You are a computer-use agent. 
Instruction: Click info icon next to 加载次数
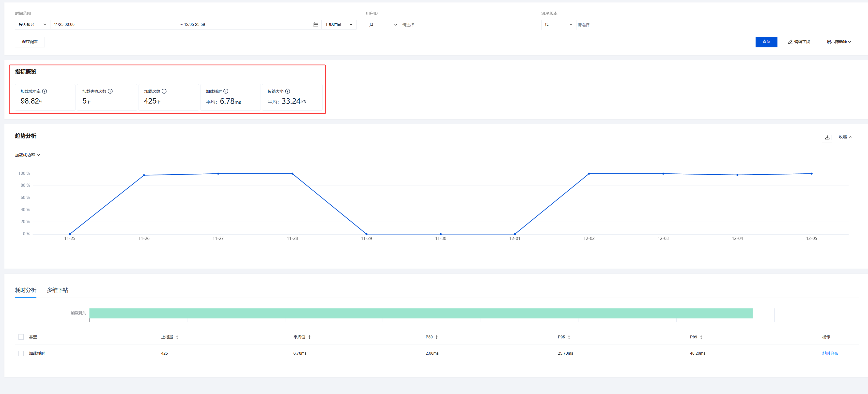[164, 91]
